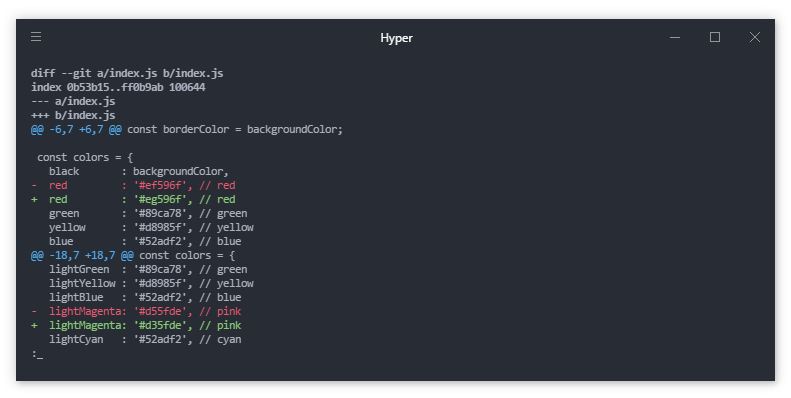The image size is (791, 398).
Task: Open the Hyper hamburger menu
Action: [36, 36]
